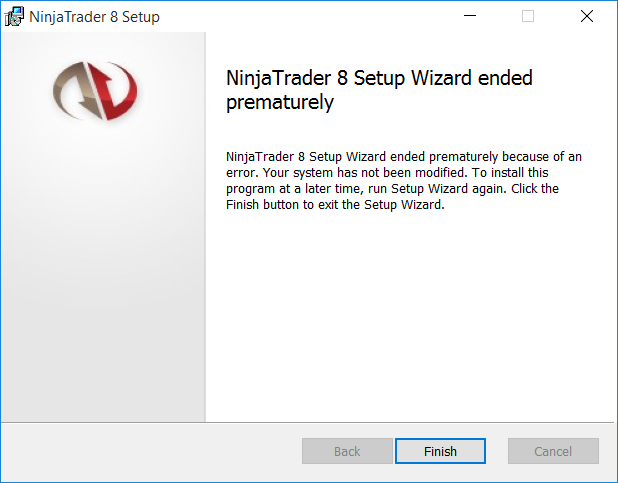
Task: Click the horizontal divider above the buttons
Action: click(309, 421)
